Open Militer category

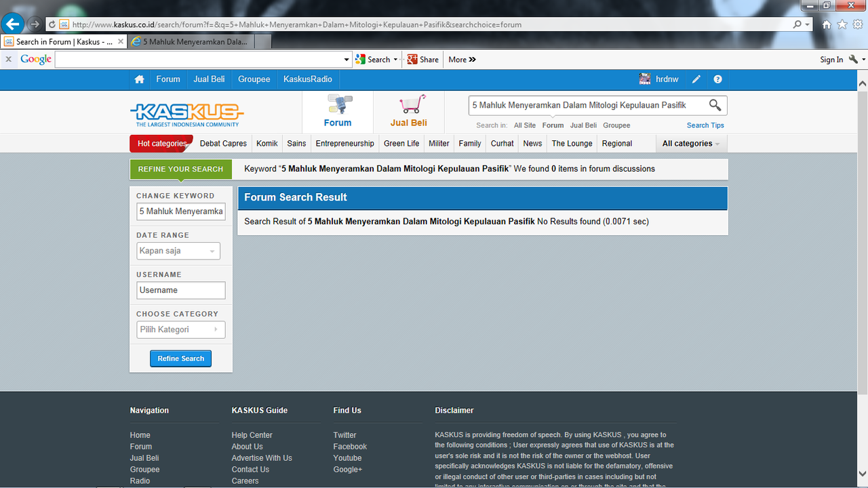click(439, 144)
